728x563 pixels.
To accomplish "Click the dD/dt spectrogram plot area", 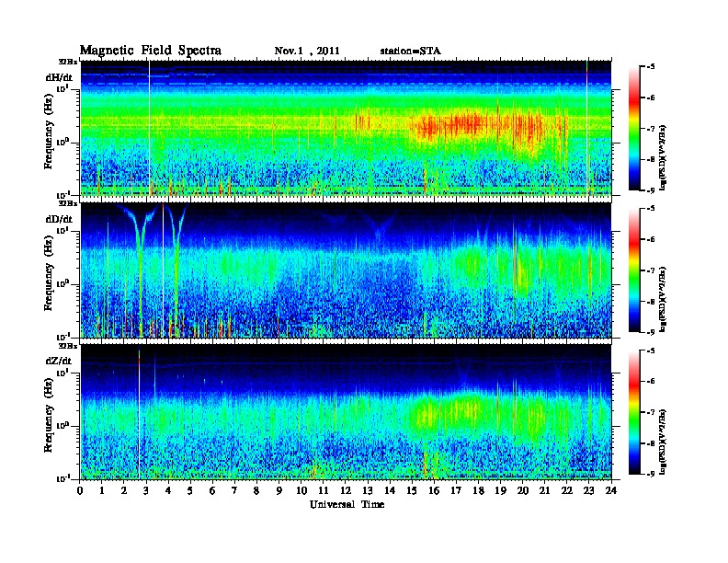I will pos(346,270).
